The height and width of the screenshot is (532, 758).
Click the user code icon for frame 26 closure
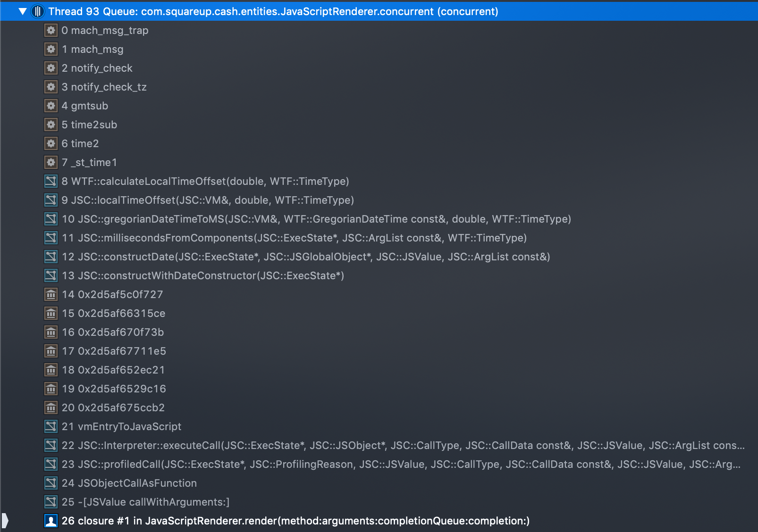pos(51,521)
